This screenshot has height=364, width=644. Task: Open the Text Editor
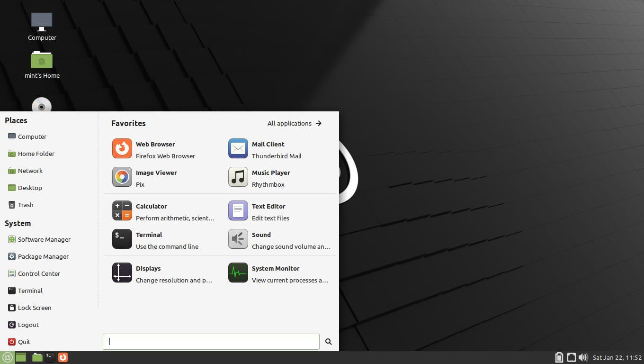(x=268, y=211)
